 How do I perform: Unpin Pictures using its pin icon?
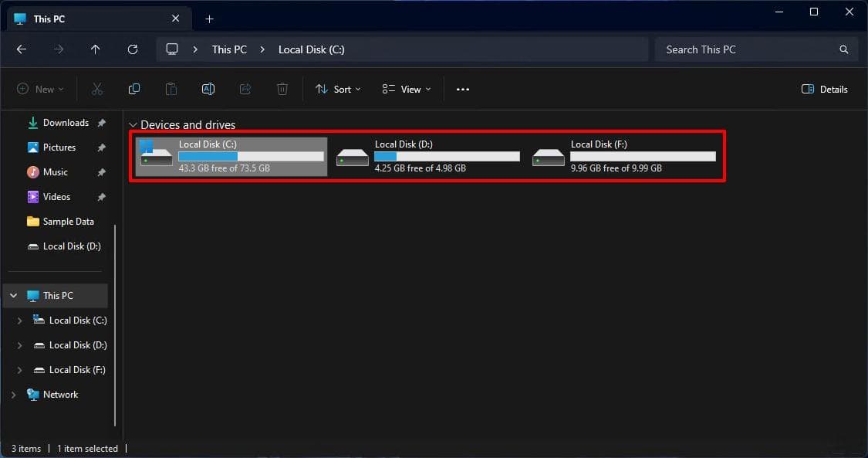click(x=101, y=148)
